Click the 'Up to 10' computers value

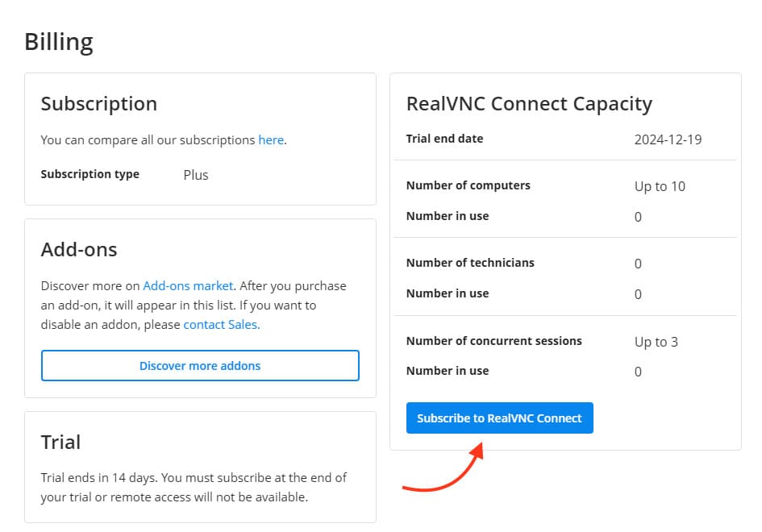pos(660,186)
